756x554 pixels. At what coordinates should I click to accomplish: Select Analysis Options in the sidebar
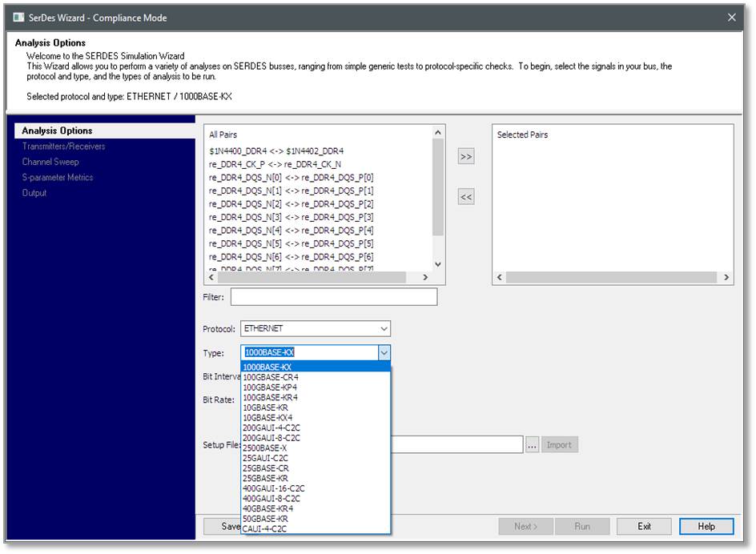105,130
